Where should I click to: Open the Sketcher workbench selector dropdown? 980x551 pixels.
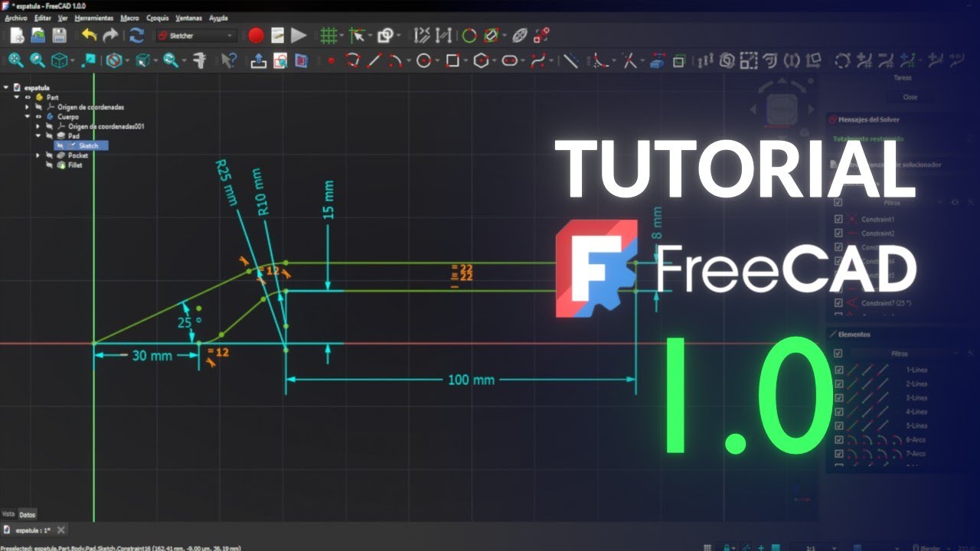[x=196, y=35]
